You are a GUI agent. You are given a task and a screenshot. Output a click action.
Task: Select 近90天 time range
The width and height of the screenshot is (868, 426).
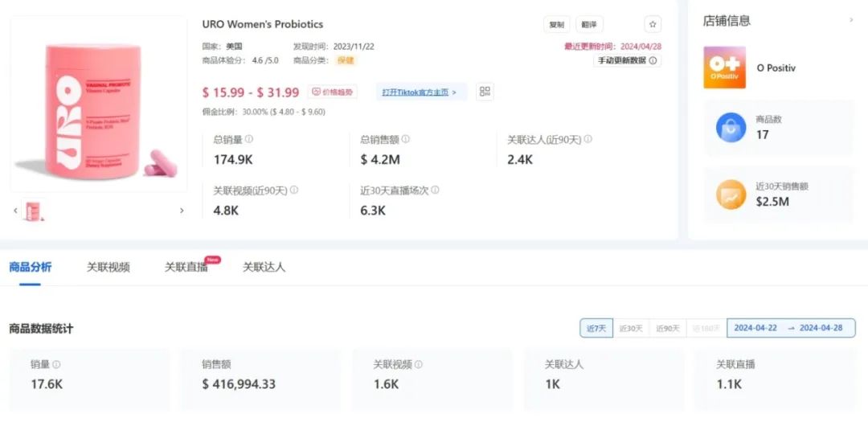tap(668, 329)
